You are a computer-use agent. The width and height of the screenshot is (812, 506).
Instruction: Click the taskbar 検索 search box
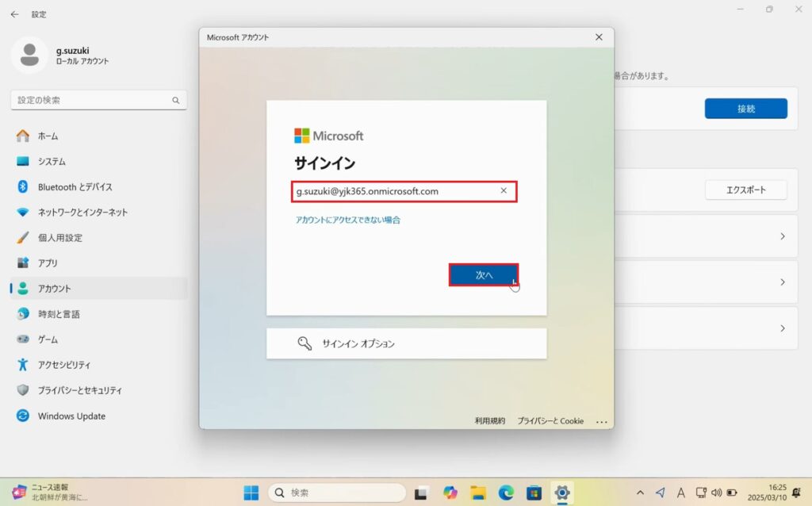pos(337,493)
